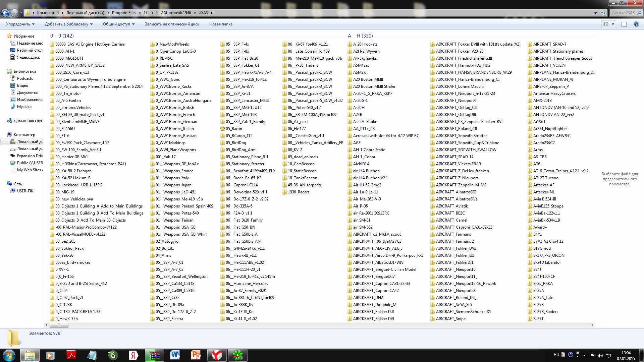Click the back navigation arrow
The width and height of the screenshot is (644, 362).
(5, 13)
